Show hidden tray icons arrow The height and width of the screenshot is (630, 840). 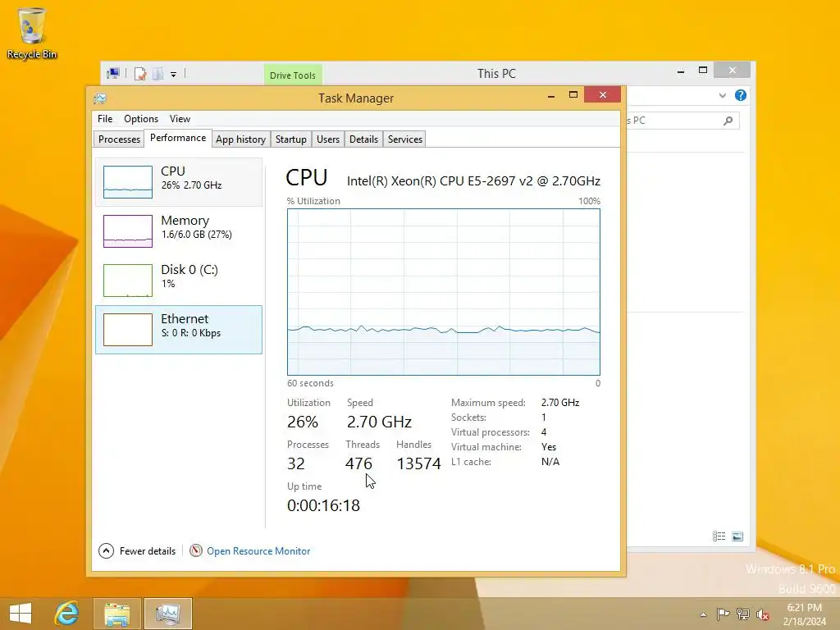[703, 614]
